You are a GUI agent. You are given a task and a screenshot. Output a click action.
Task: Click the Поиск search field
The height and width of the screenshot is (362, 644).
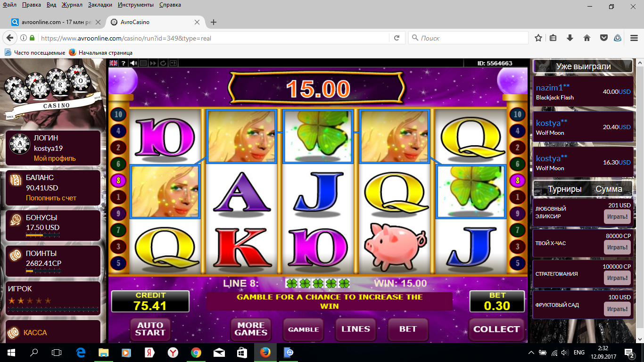(468, 38)
